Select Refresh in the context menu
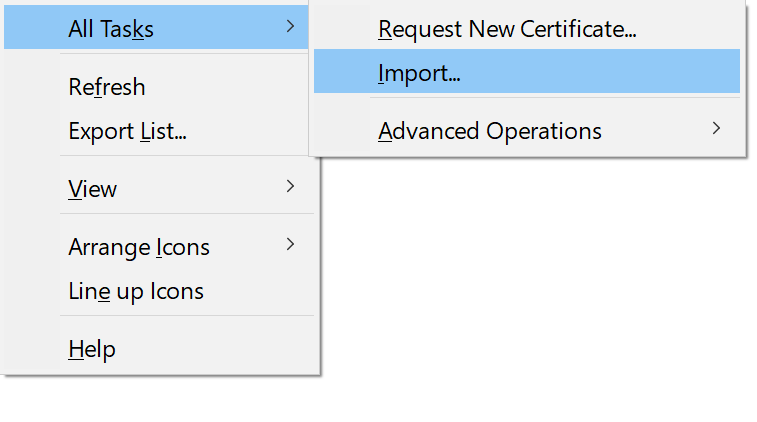The image size is (757, 422). 107,87
